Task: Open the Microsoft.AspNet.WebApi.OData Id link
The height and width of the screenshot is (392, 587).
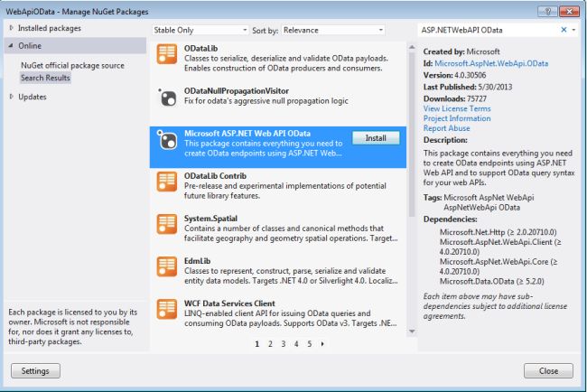Action: [x=491, y=63]
